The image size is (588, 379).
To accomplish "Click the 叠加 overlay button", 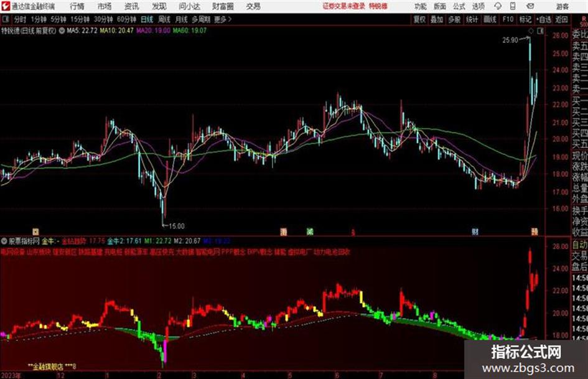I will click(437, 19).
